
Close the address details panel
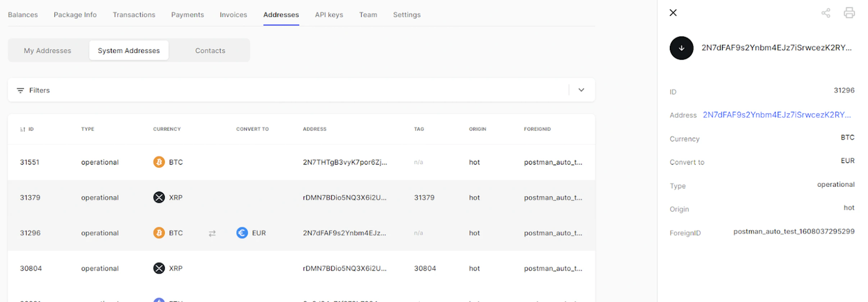673,13
